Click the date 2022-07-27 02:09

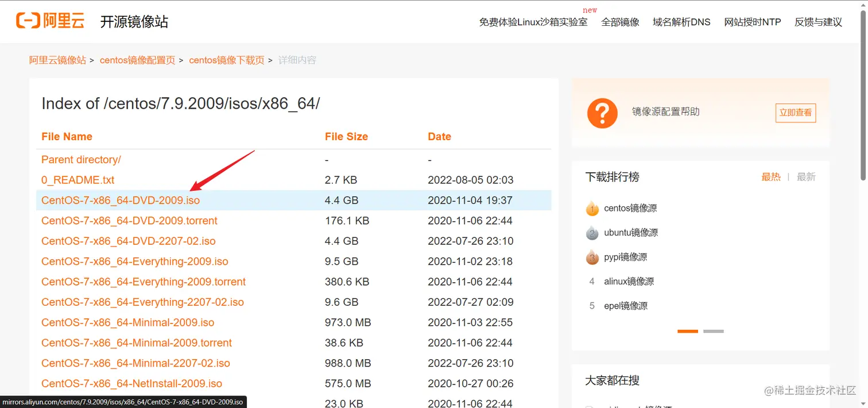(x=470, y=302)
